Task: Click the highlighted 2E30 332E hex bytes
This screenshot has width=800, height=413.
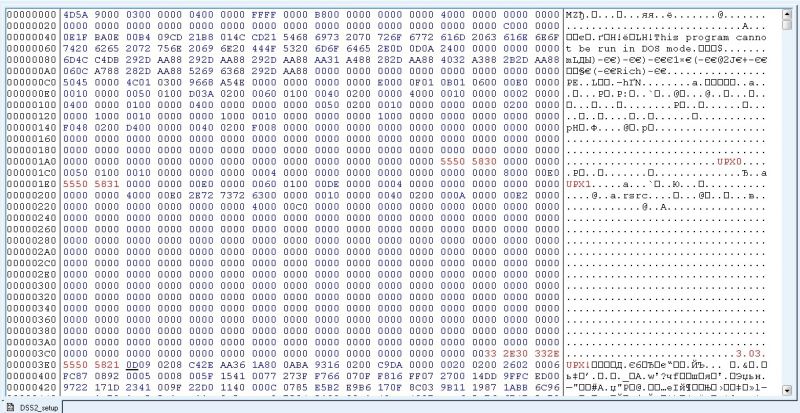Action: [x=532, y=353]
